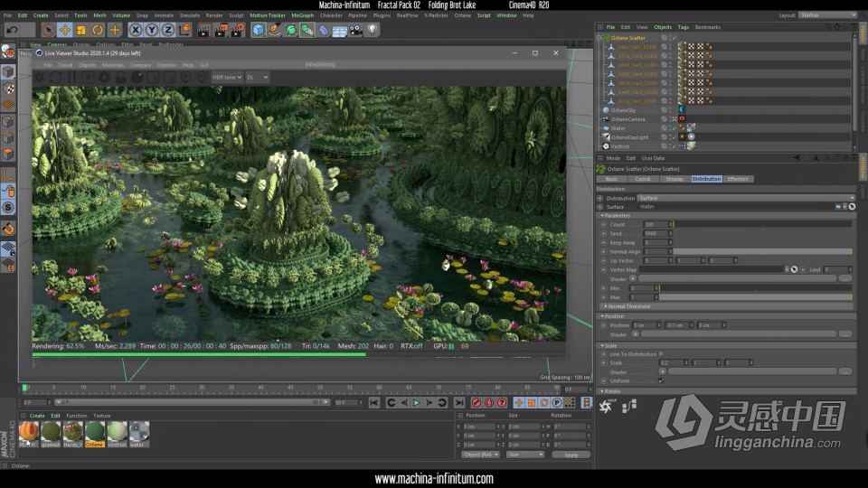Click the Count input field

656,225
